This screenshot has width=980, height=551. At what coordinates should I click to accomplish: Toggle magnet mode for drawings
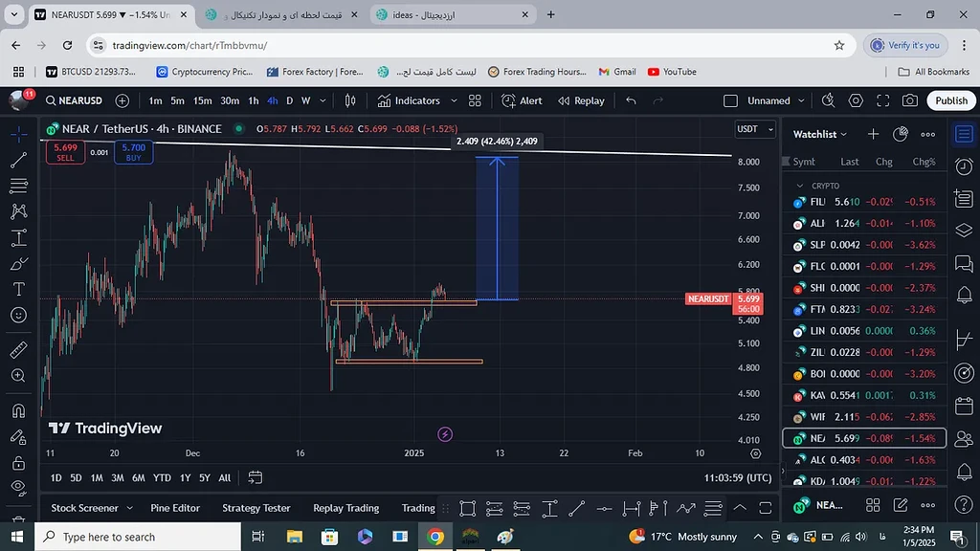pos(19,410)
